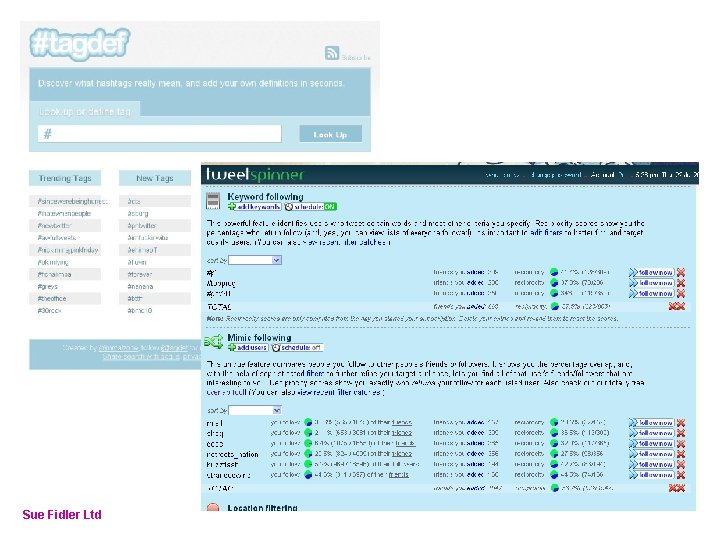Image resolution: width=720 pixels, height=540 pixels.
Task: Select the 'Look up or define tag' tab
Action: [x=84, y=111]
